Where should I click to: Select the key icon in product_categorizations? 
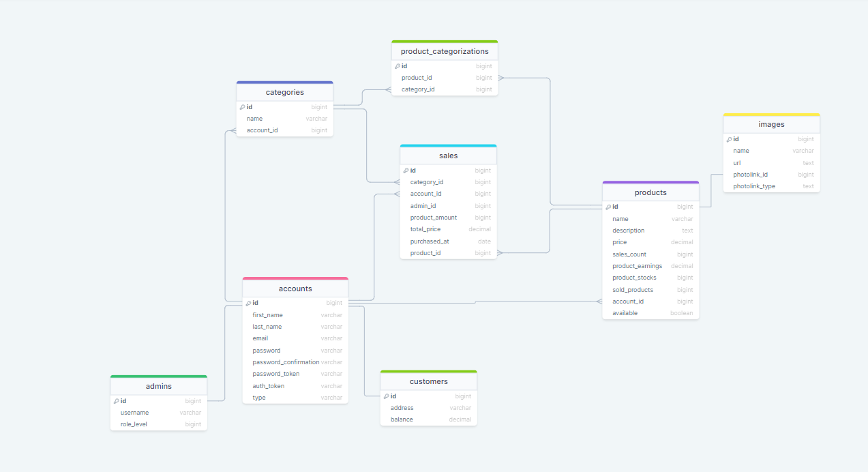[x=398, y=66]
